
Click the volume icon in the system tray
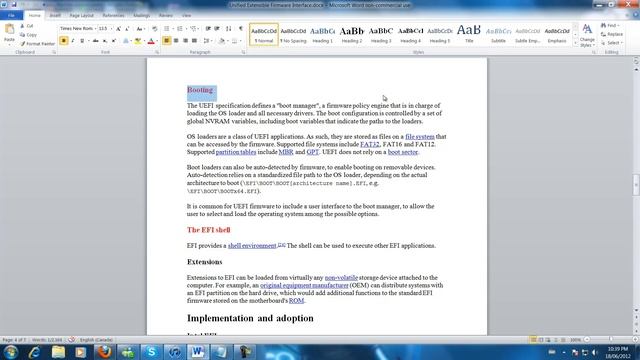click(x=595, y=352)
